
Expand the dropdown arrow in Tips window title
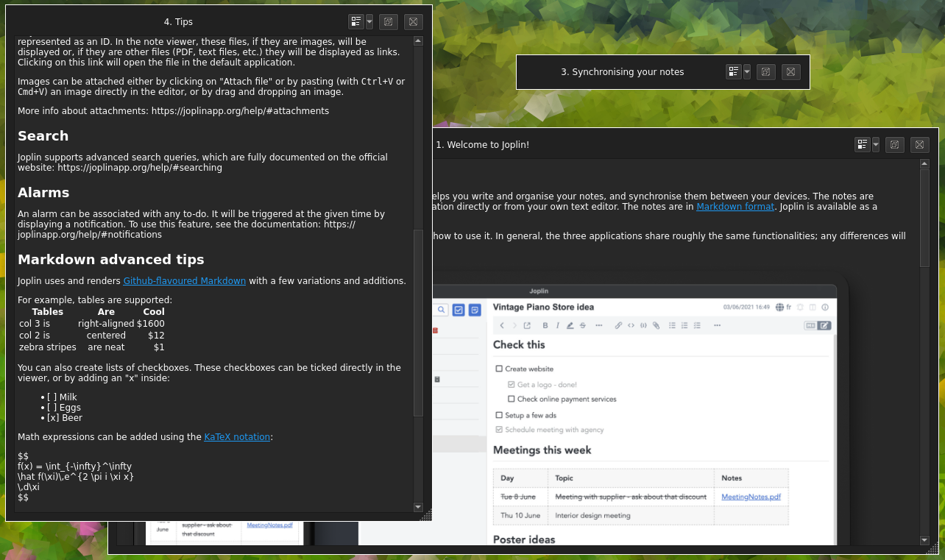[369, 22]
